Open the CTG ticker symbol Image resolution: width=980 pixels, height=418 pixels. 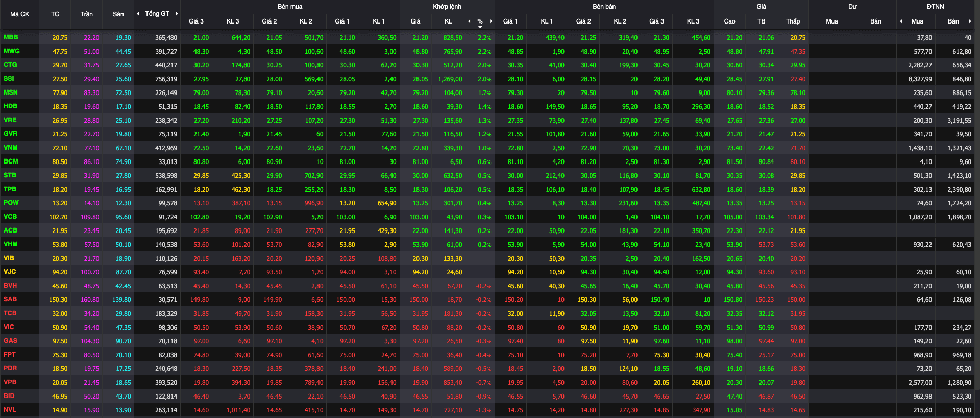click(x=10, y=65)
